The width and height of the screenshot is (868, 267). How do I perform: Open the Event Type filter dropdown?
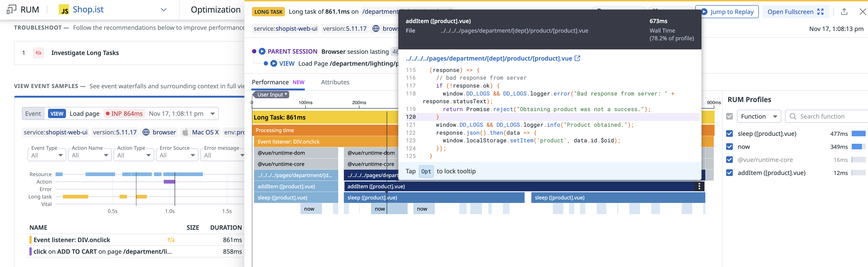coord(47,155)
